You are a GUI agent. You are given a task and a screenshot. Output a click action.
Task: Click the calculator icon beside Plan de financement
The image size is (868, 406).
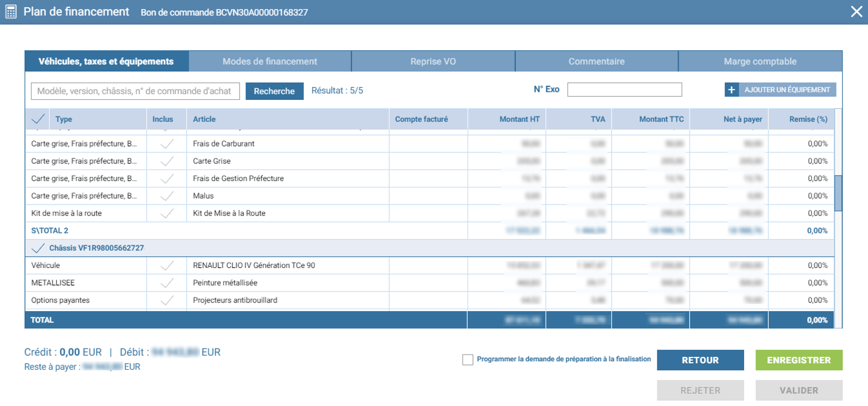tap(11, 12)
